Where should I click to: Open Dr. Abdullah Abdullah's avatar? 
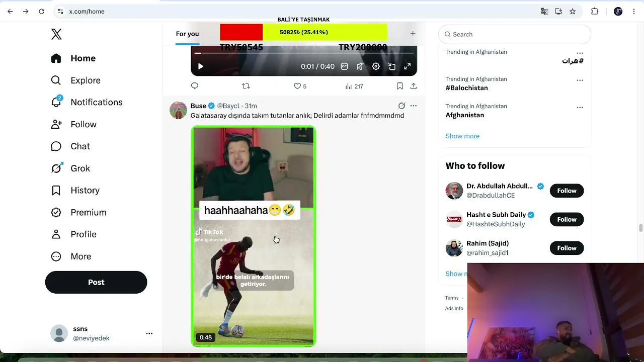click(x=454, y=191)
